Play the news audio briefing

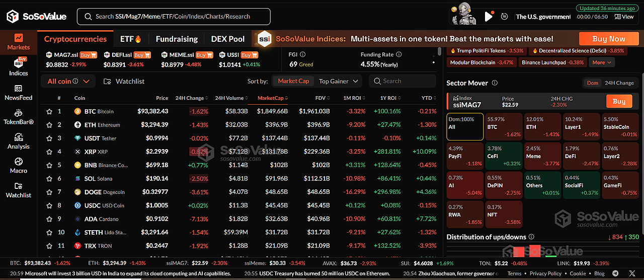(x=488, y=17)
